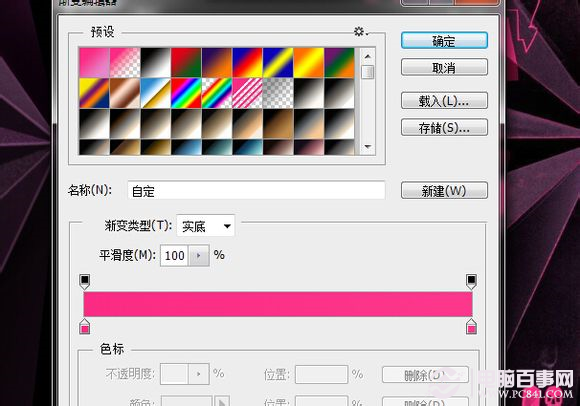Open the gradient type dropdown
Viewport: 580px width, 406px height.
tap(206, 226)
